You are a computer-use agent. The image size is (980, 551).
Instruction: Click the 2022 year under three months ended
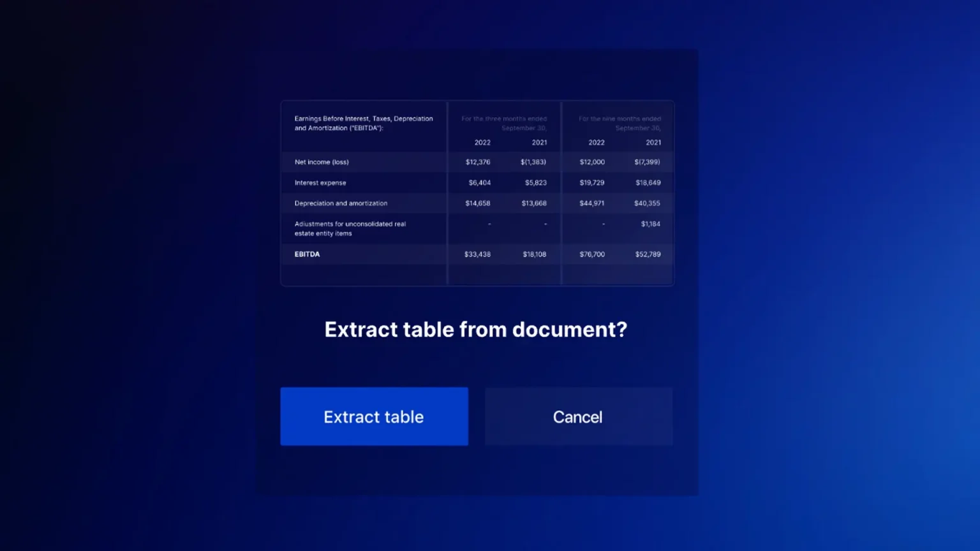(482, 142)
